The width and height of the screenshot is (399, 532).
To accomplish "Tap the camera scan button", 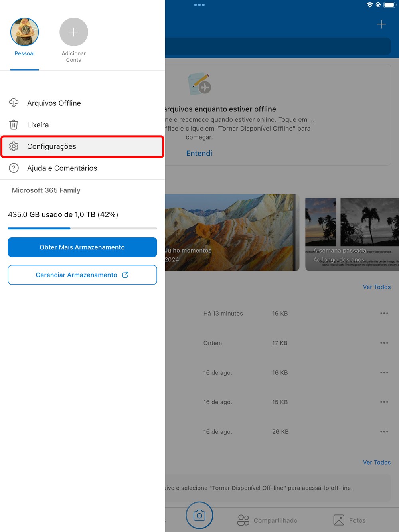I will [x=199, y=516].
